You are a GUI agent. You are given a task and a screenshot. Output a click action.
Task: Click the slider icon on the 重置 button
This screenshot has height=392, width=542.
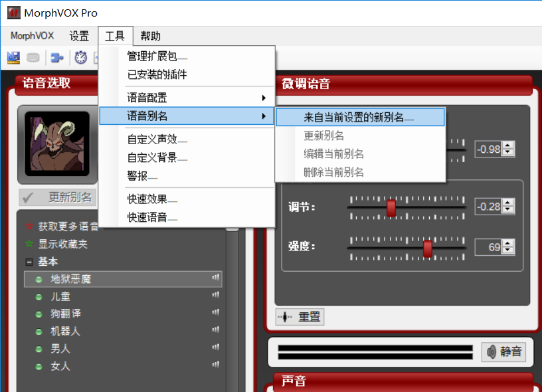(x=285, y=317)
